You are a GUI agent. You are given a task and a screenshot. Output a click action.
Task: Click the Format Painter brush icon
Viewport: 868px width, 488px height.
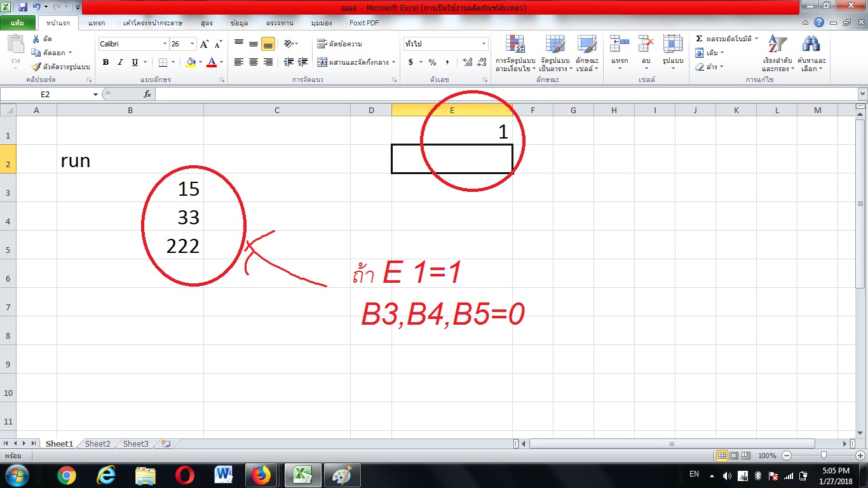tap(36, 67)
